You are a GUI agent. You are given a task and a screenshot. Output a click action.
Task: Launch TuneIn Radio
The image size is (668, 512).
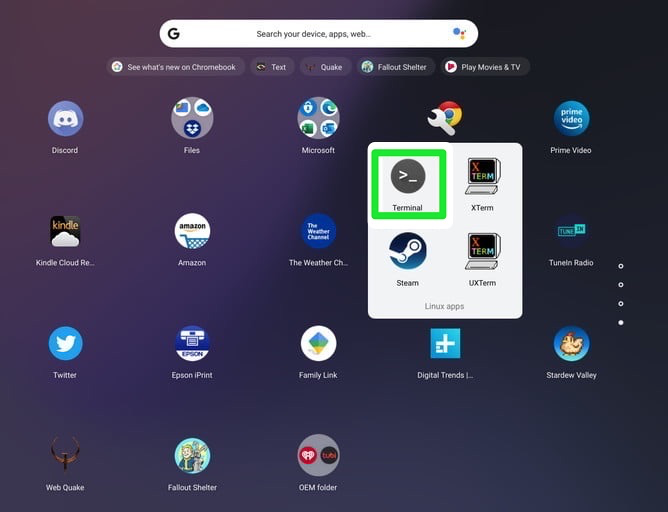click(571, 230)
